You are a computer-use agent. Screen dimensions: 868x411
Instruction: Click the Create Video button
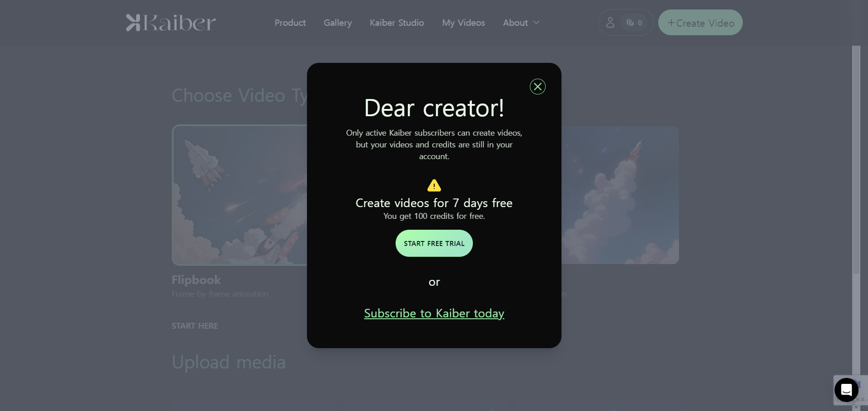[x=700, y=23]
